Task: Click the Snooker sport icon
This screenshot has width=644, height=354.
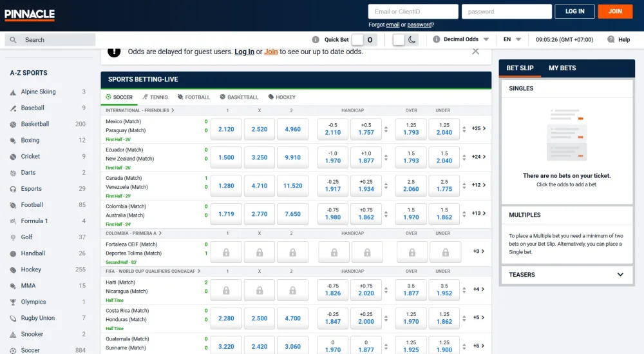Action: pyautogui.click(x=13, y=334)
